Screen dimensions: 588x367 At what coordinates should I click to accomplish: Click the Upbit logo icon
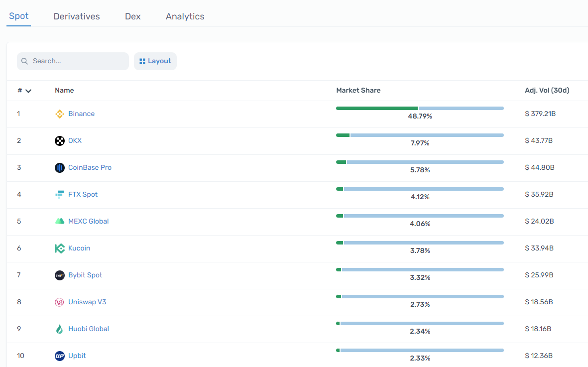[60, 356]
